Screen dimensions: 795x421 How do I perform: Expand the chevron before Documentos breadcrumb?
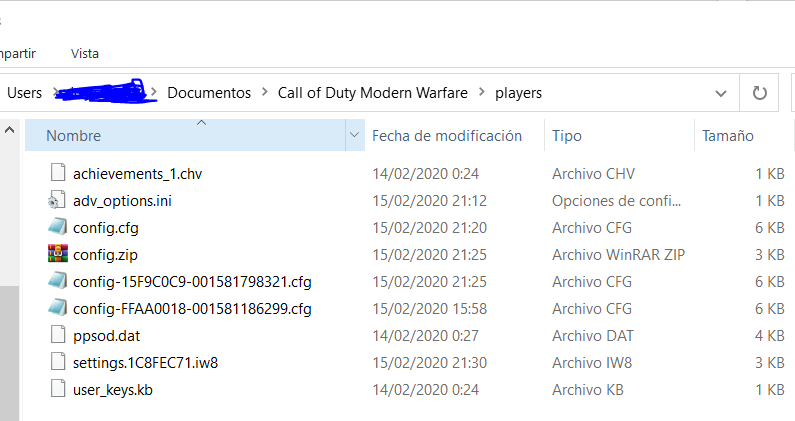click(x=154, y=92)
